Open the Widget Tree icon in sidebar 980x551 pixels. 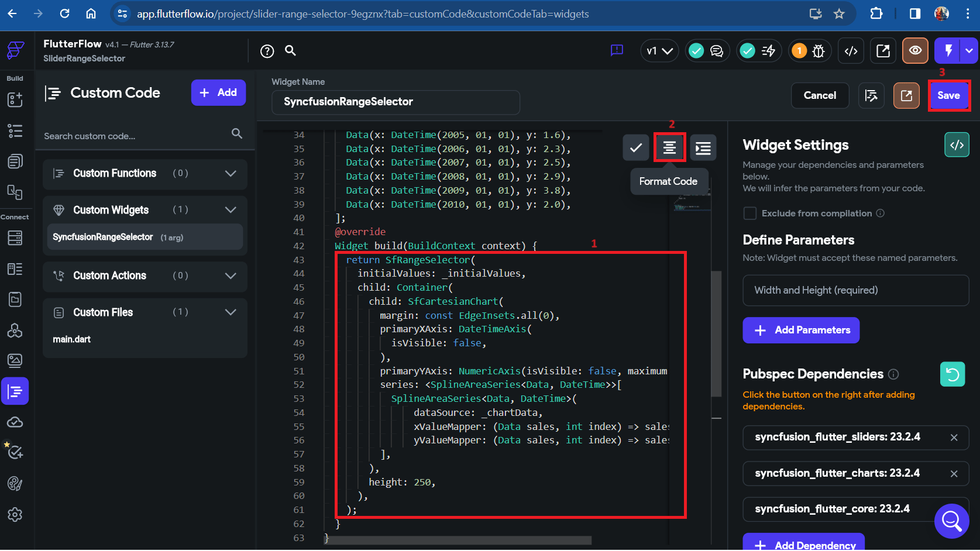[x=15, y=130]
